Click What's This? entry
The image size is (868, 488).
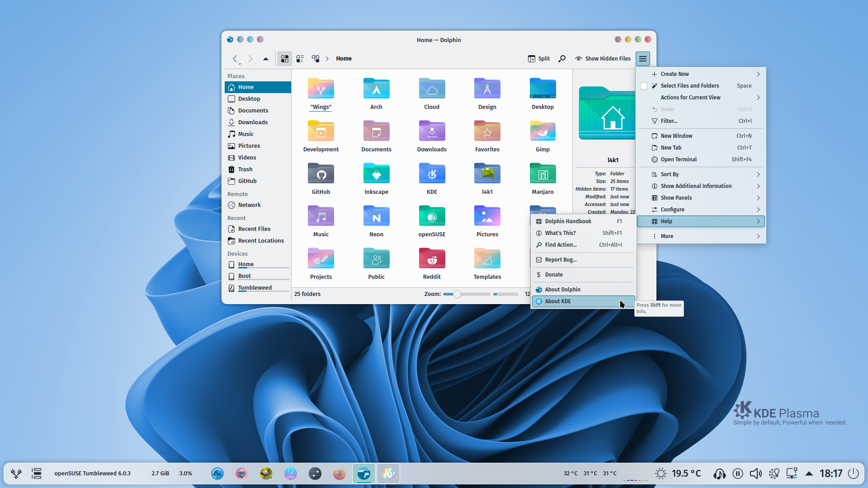pyautogui.click(x=584, y=233)
